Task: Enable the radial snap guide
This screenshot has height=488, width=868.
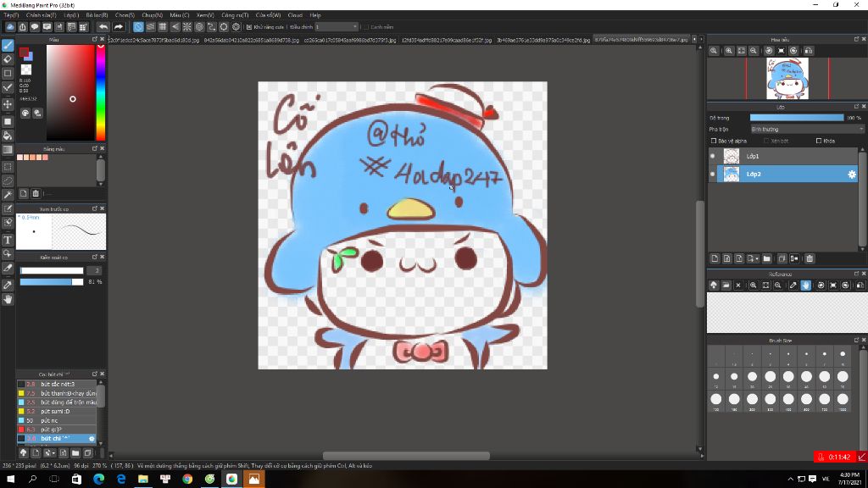Action: [187, 26]
